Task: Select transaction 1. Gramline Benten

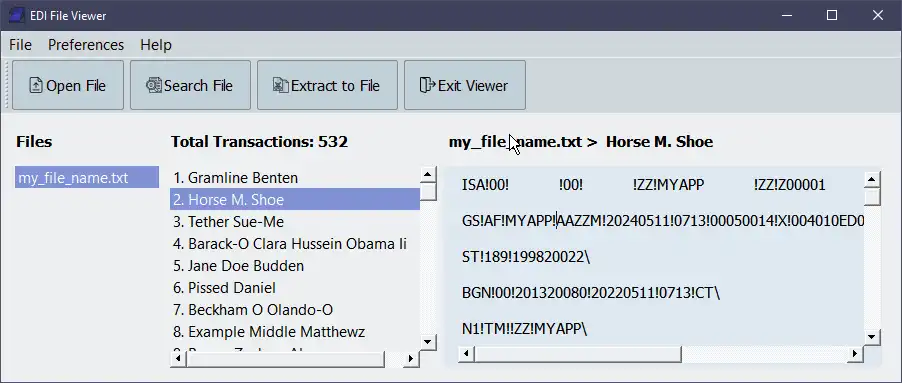Action: tap(295, 178)
